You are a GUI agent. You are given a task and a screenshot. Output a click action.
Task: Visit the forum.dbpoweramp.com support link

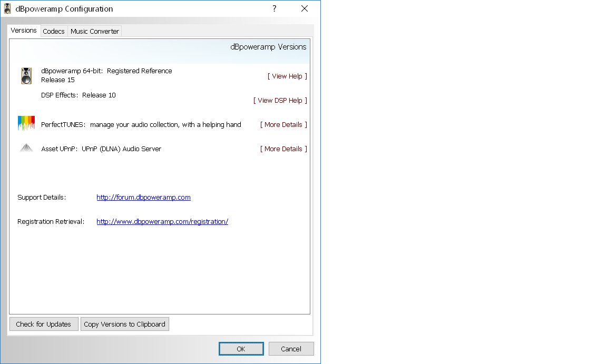143,197
